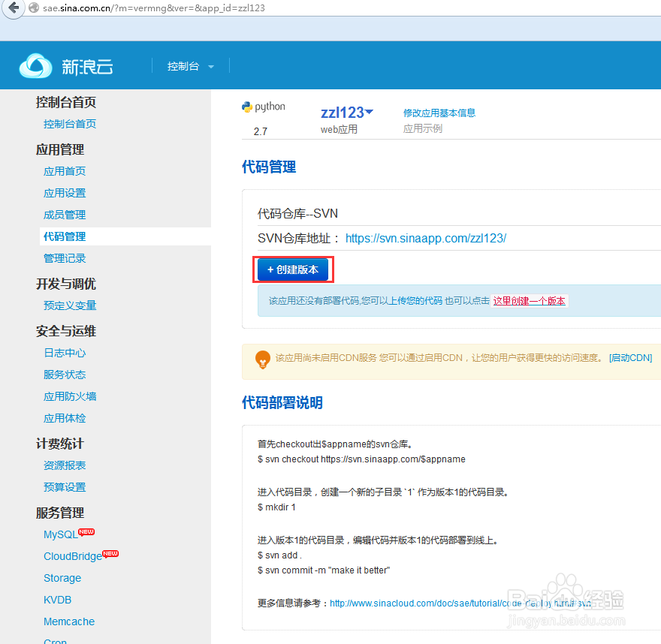Viewport: 661px width, 644px height.
Task: Open CloudBridge service in sidebar
Action: pos(73,556)
